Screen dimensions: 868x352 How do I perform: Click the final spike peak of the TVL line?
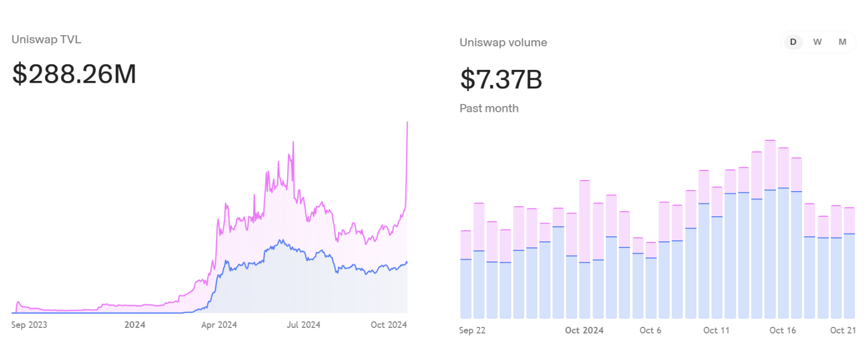tap(407, 122)
